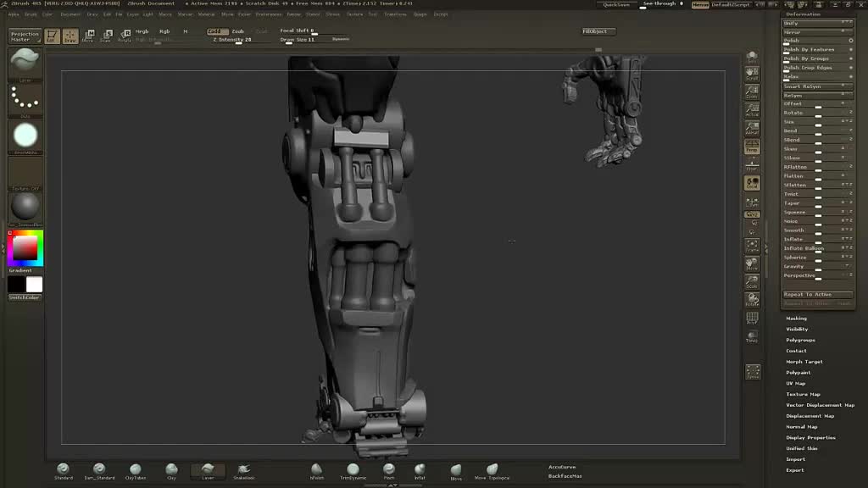Click the Zoom canvas icon
Viewport: 868px width, 488px height.
[752, 91]
